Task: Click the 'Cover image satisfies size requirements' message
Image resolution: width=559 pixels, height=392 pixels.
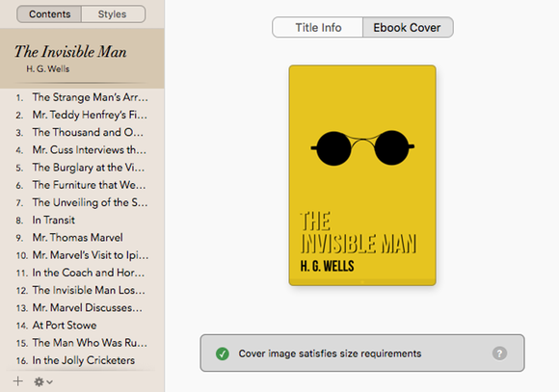Action: tap(330, 353)
